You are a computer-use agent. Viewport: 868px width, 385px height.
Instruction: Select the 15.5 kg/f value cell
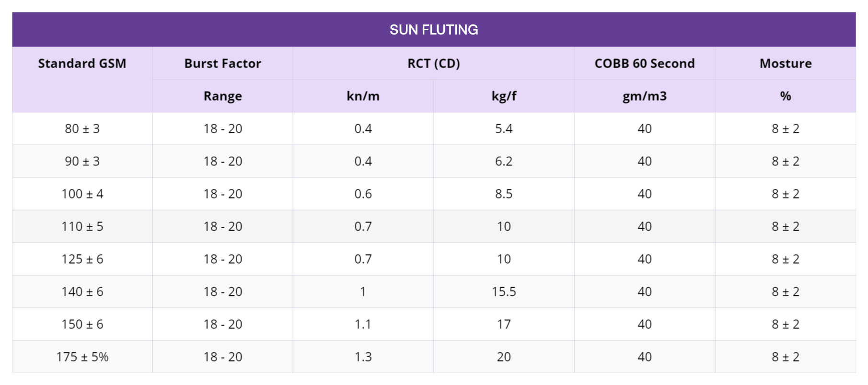point(504,292)
